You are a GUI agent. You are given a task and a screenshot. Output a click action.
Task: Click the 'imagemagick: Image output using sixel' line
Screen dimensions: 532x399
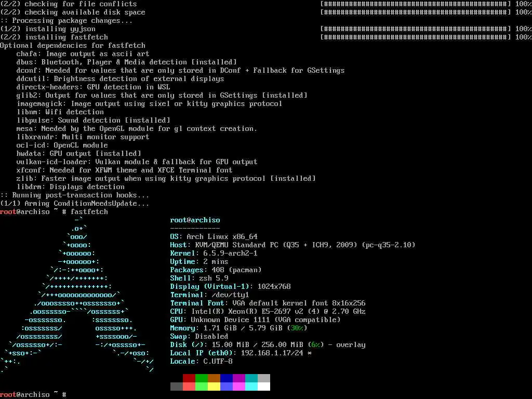149,103
